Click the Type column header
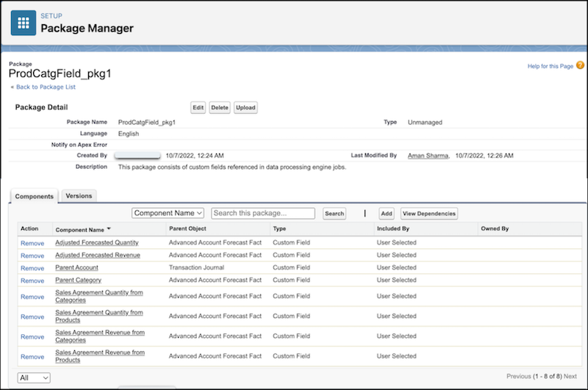This screenshot has width=588, height=390. coord(279,228)
